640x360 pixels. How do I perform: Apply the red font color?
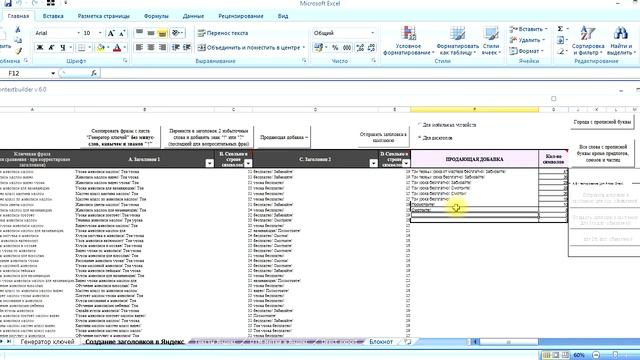(x=117, y=48)
